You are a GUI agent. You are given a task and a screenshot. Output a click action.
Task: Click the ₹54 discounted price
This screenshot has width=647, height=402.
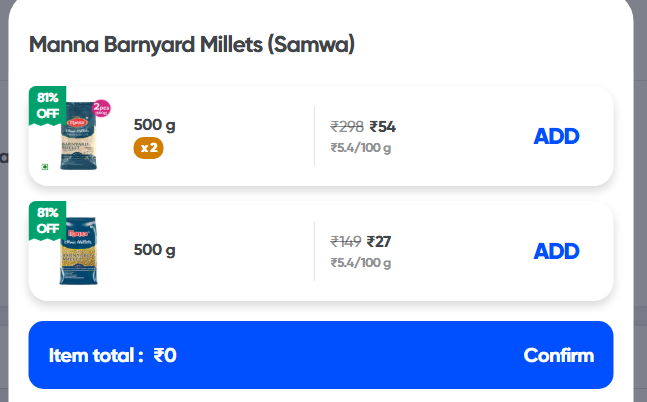(383, 127)
